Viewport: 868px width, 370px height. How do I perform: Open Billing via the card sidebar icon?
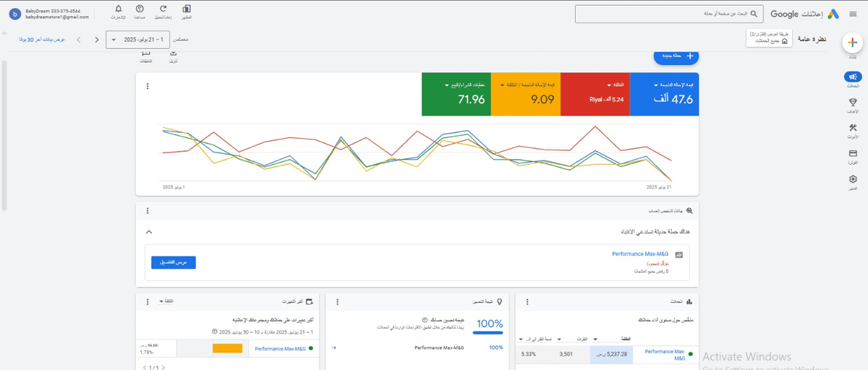coord(853,154)
